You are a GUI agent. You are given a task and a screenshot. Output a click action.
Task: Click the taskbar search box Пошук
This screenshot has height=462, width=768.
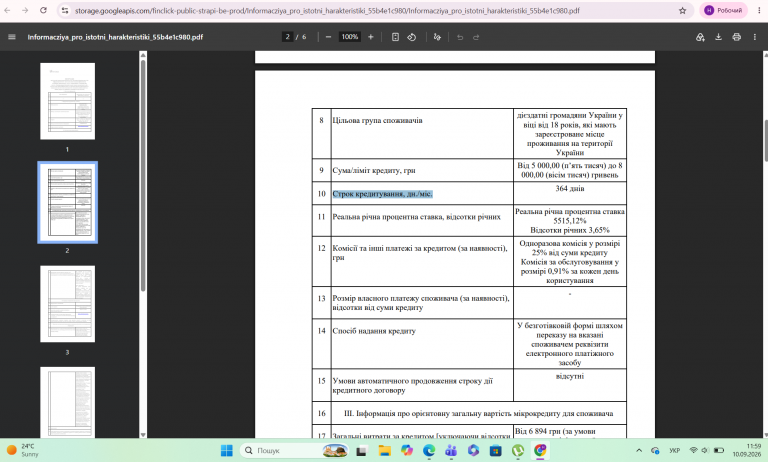pyautogui.click(x=294, y=450)
